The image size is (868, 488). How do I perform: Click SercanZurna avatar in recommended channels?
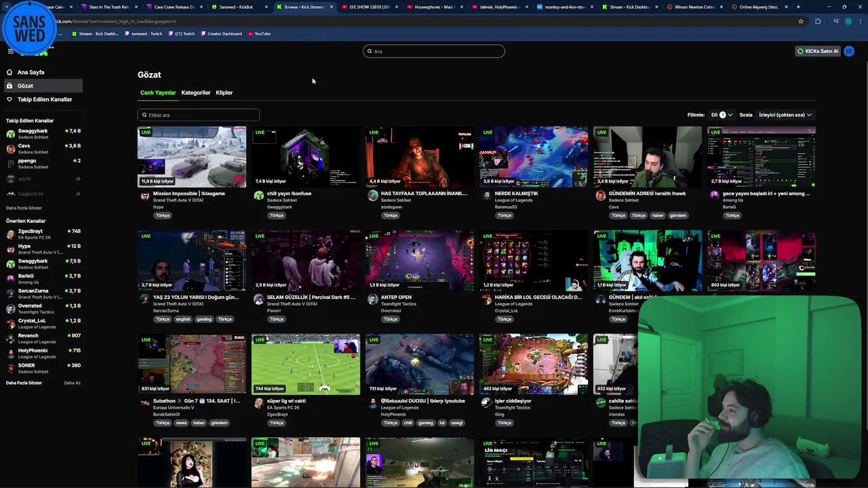click(x=10, y=293)
